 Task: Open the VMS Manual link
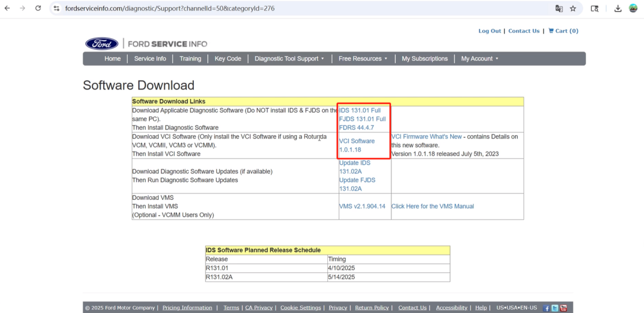pos(432,206)
